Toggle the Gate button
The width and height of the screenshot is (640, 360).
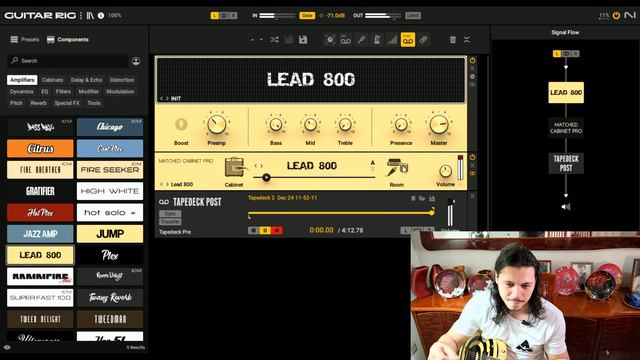pos(307,16)
